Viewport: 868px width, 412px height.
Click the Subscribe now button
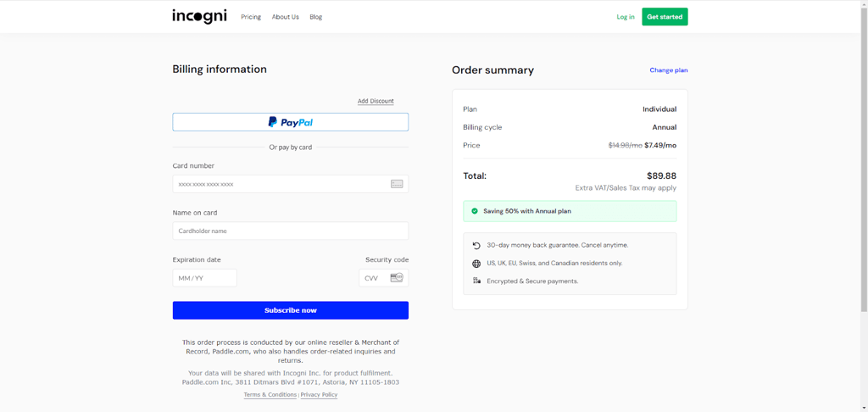(291, 310)
